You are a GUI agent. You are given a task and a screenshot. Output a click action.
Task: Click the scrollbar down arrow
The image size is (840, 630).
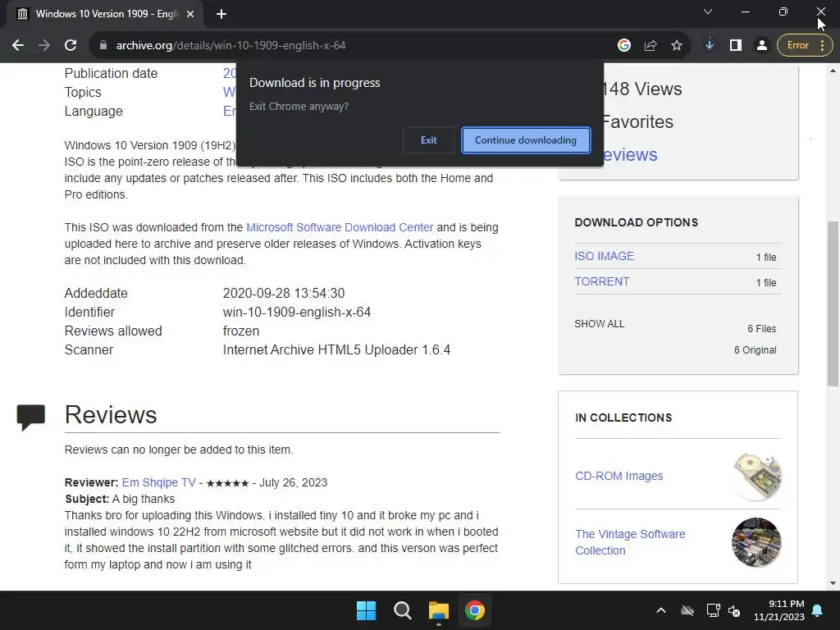tap(833, 583)
